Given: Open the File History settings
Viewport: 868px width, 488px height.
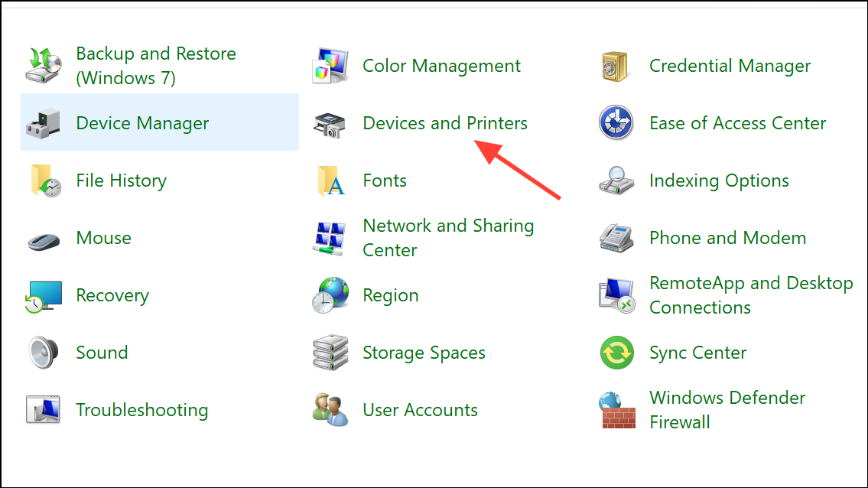Looking at the screenshot, I should click(121, 181).
